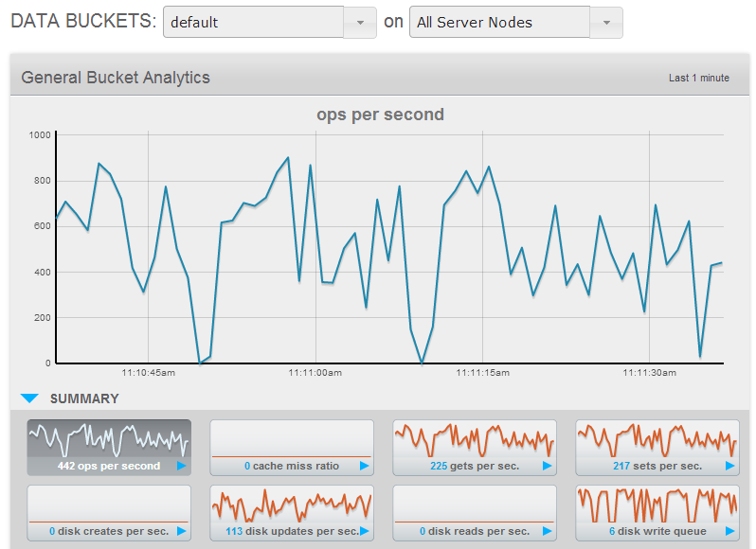Click the General Bucket Analytics header
This screenshot has height=549, width=756.
click(x=116, y=78)
